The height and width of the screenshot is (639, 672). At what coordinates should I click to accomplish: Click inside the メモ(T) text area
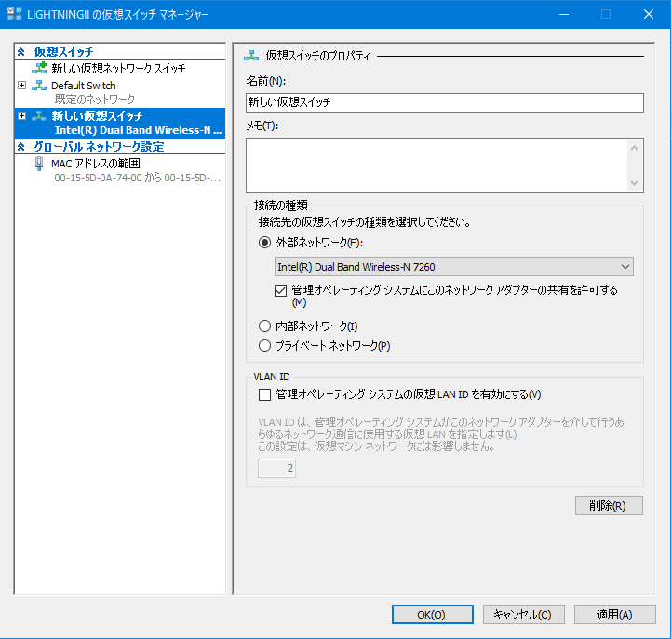pyautogui.click(x=437, y=165)
